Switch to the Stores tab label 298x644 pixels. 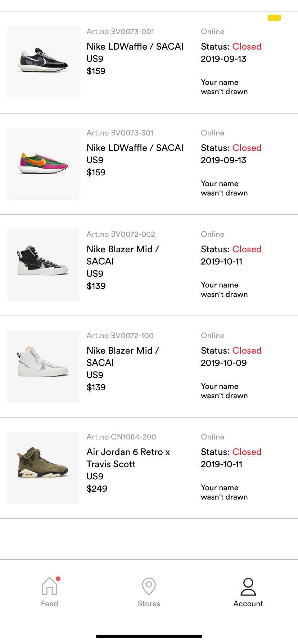[x=149, y=603]
